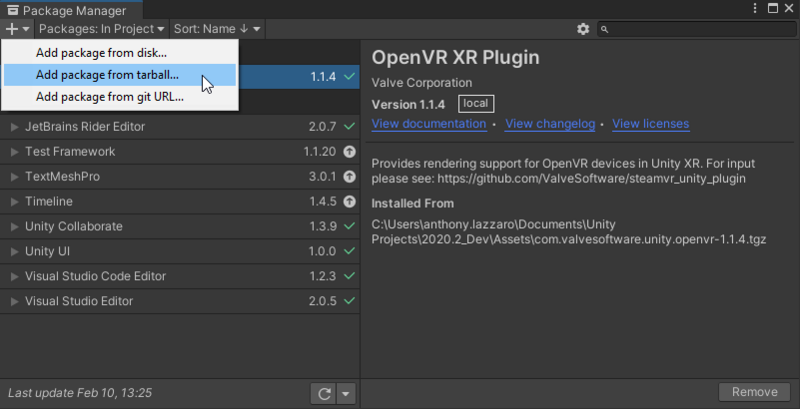Screen dimensions: 800x409
Task: Open the dropdown arrow next to refresh
Action: [346, 393]
